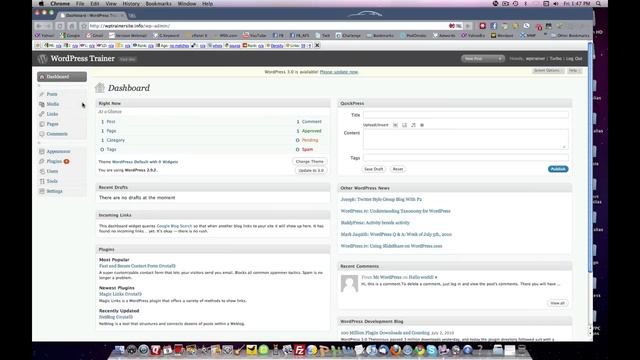Image resolution: width=640 pixels, height=360 pixels.
Task: Open the Tools sidebar icon
Action: (42, 181)
